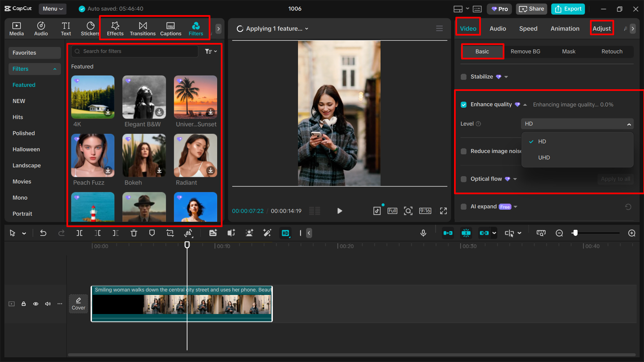This screenshot has height=362, width=644.
Task: Click the Undo icon
Action: point(43,233)
